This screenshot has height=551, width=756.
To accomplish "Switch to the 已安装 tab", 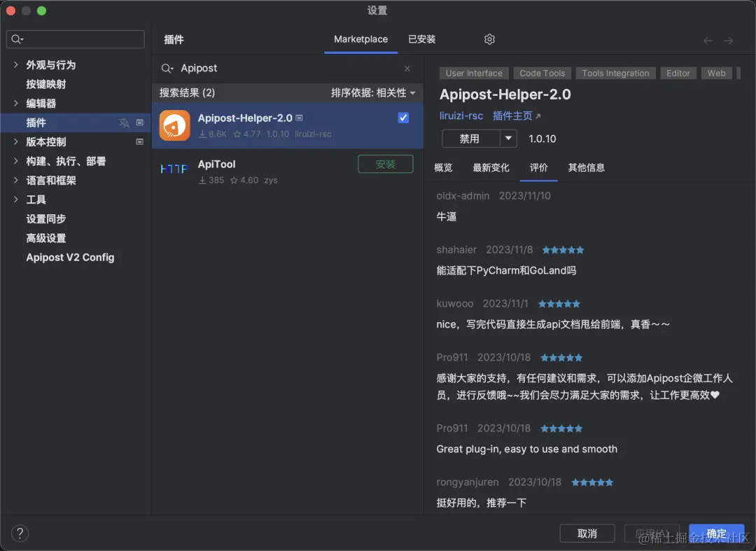I will coord(422,39).
